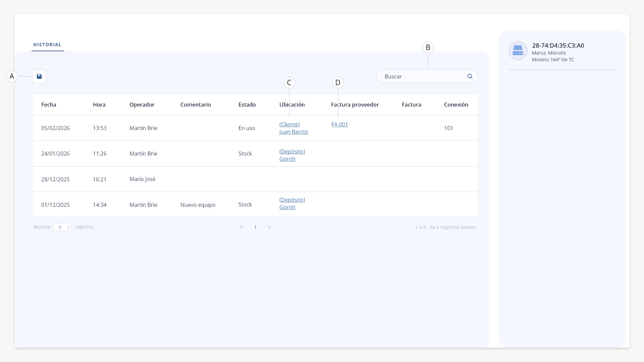Open the (Cliente) Juan Barcto link
The width and height of the screenshot is (644, 362).
[293, 128]
